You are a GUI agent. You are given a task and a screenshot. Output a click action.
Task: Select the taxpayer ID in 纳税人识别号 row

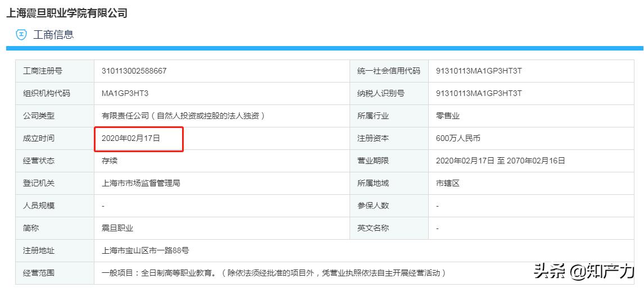(x=478, y=94)
